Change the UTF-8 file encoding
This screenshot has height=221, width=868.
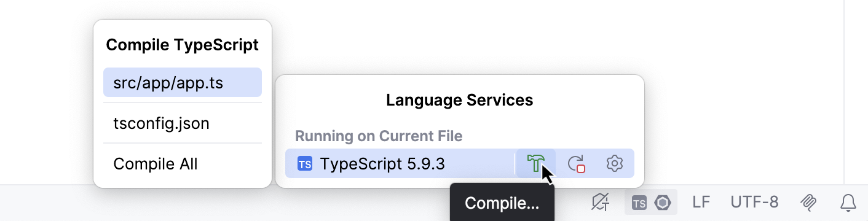[x=754, y=202]
